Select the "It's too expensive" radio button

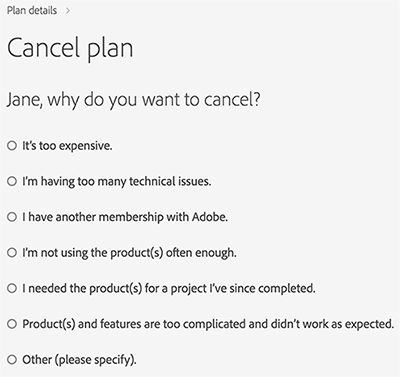click(12, 146)
